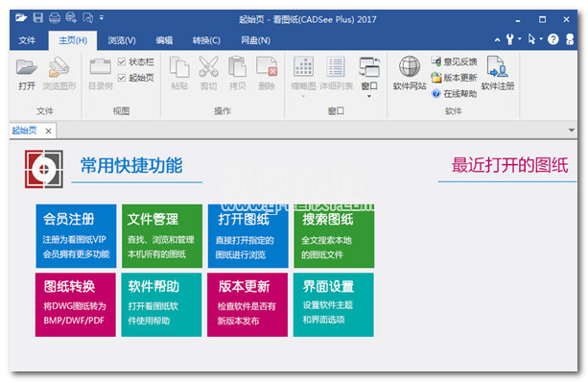The width and height of the screenshot is (588, 382).
Task: Click the 界面设置 teal tile
Action: tap(334, 304)
